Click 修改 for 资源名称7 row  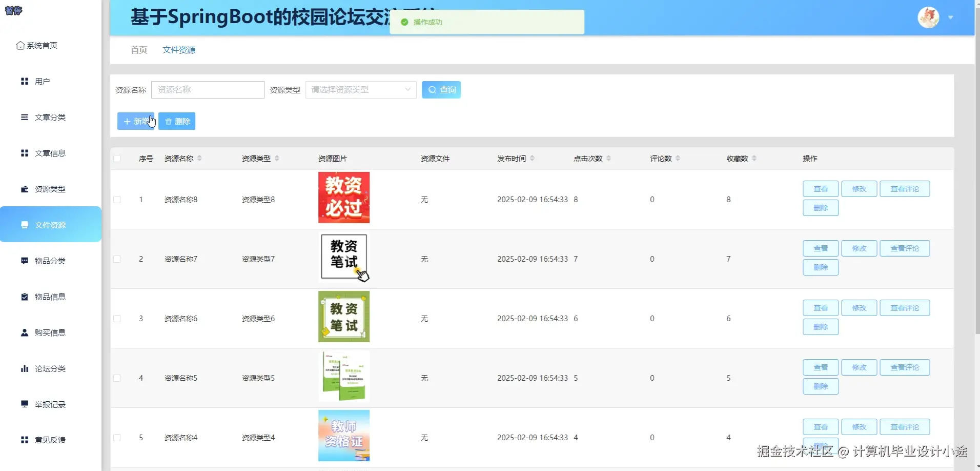point(859,248)
